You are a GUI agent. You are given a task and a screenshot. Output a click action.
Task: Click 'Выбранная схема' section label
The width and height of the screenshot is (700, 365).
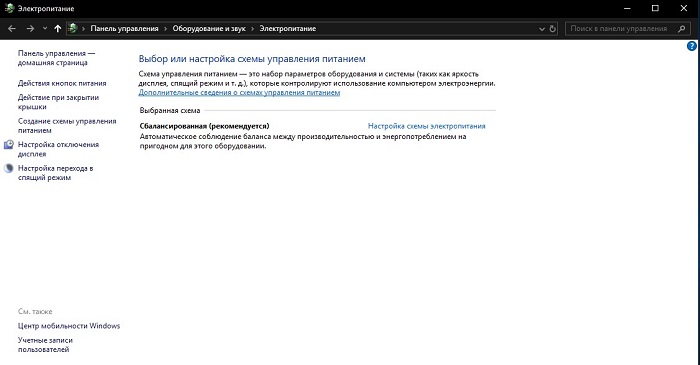click(170, 110)
